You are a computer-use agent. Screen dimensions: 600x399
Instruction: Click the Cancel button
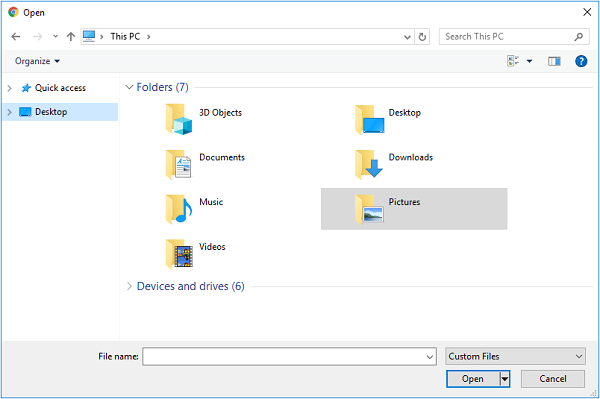pos(553,379)
